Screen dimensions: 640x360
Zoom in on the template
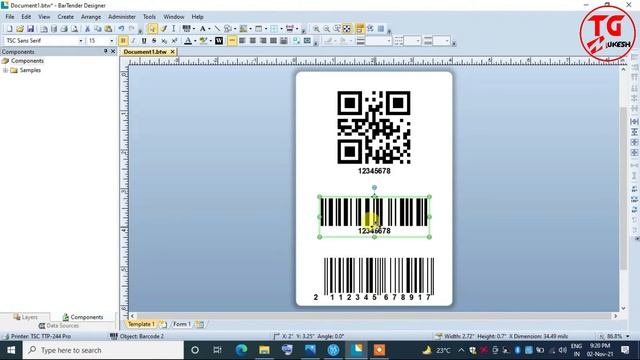(316, 29)
